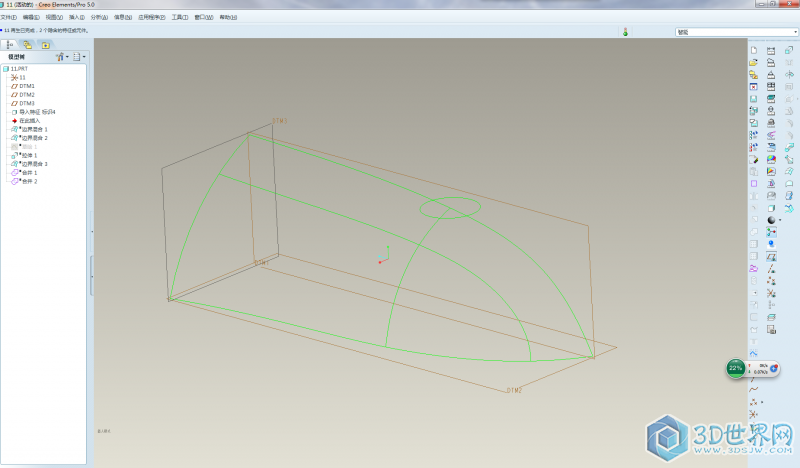This screenshot has width=800, height=468.
Task: Open the 帮助 (Help) menu
Action: point(228,17)
